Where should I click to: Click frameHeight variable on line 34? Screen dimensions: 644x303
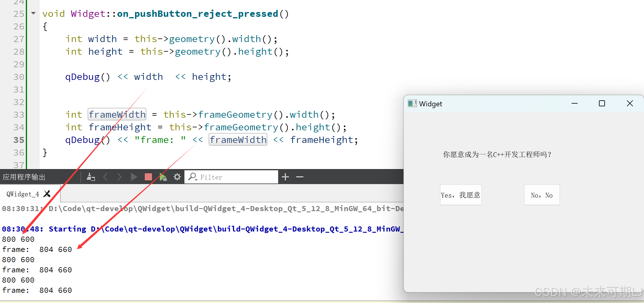(x=120, y=127)
